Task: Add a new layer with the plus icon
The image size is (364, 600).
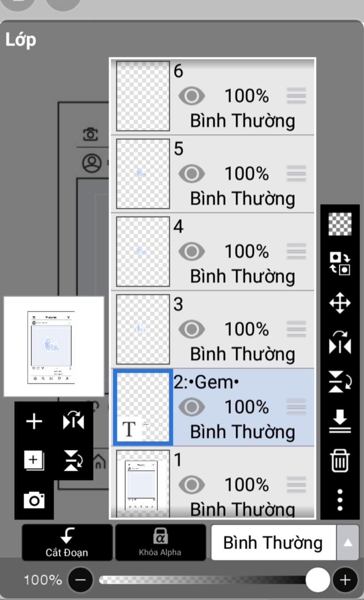Action: point(34,421)
